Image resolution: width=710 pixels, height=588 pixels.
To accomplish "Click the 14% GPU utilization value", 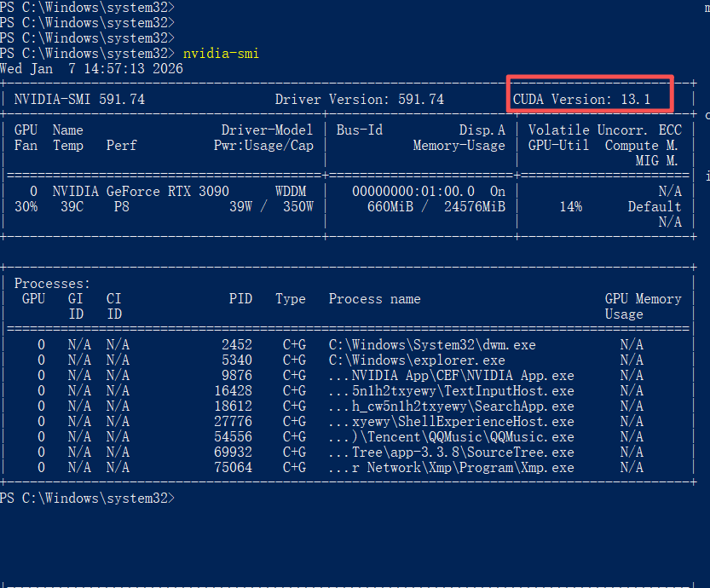I will click(570, 207).
